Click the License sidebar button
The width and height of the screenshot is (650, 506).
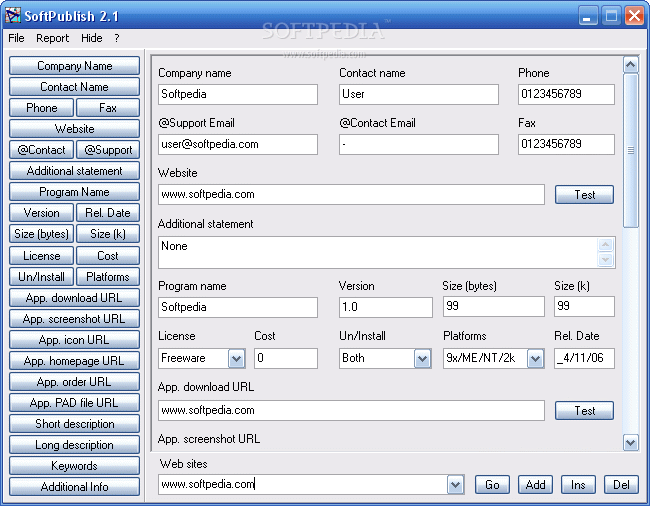pos(41,256)
